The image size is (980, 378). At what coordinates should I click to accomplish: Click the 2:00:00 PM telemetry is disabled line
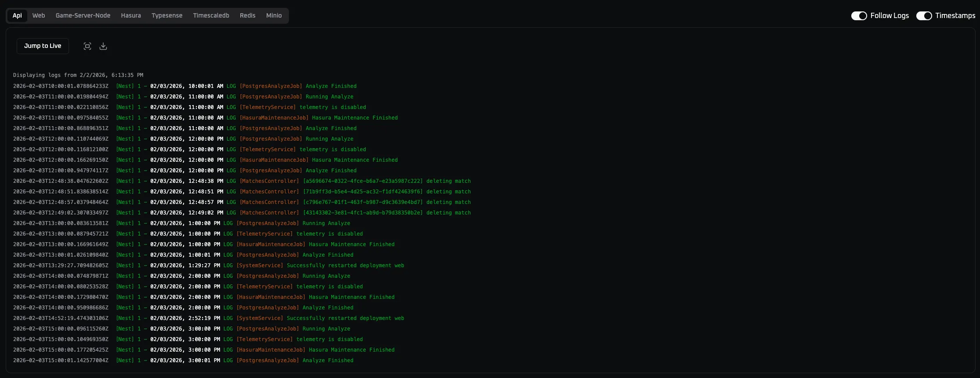click(x=188, y=287)
